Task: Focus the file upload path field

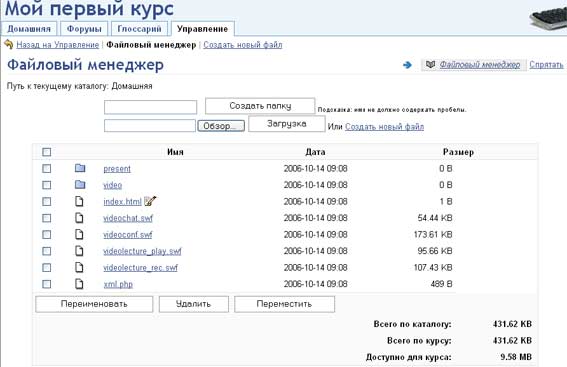Action: (x=150, y=125)
